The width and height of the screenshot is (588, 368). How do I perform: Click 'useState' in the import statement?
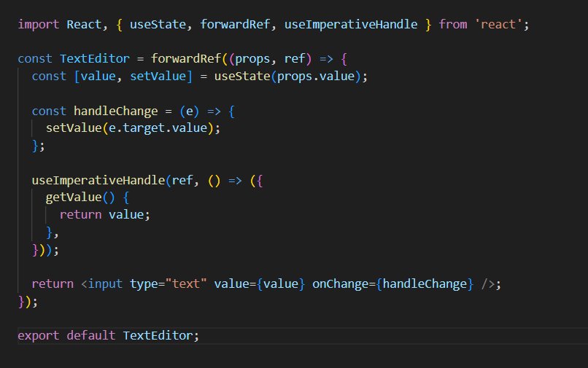point(158,24)
